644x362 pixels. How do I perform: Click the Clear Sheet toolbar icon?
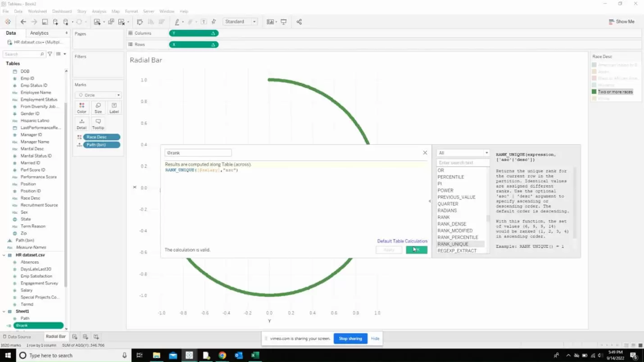point(121,22)
